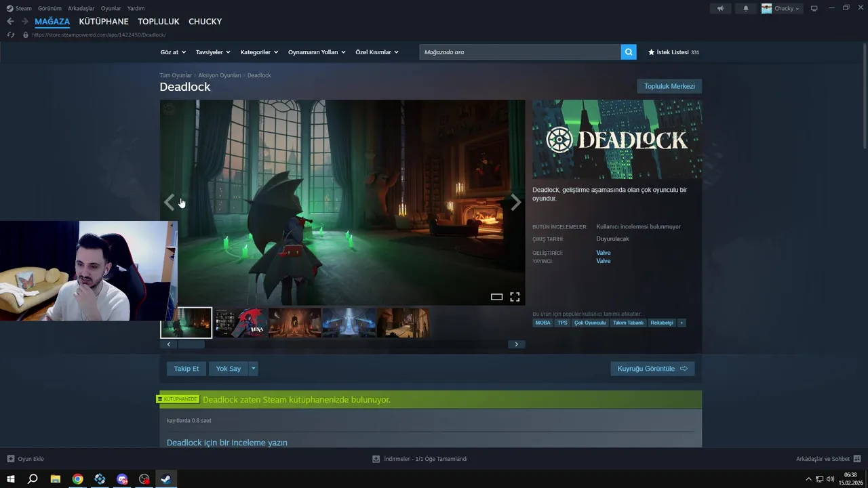The image size is (868, 488).
Task: Open the Chucky account dropdown
Action: click(782, 8)
